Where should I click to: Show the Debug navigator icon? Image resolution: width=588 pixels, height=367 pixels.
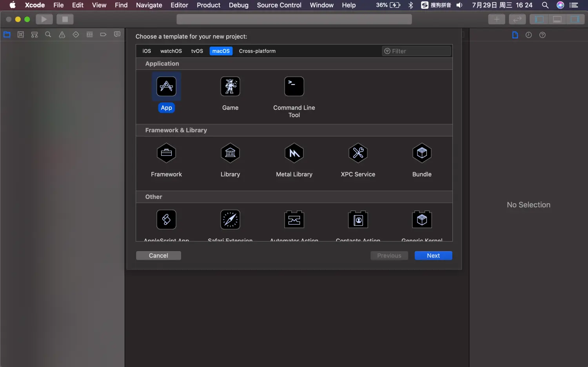(89, 34)
